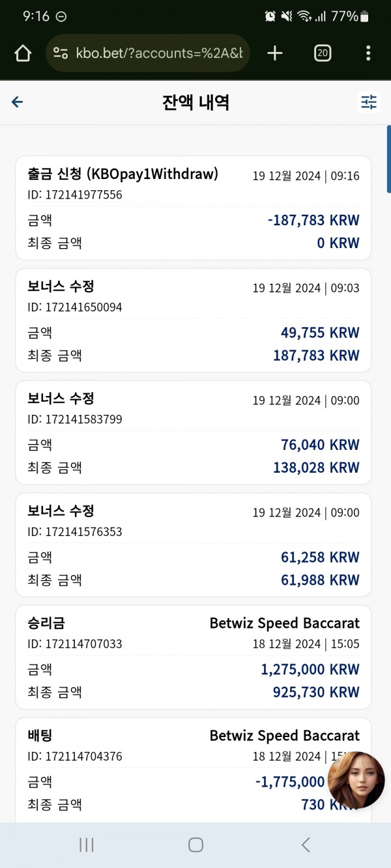Open browser home page icon
The height and width of the screenshot is (868, 391).
tap(23, 53)
